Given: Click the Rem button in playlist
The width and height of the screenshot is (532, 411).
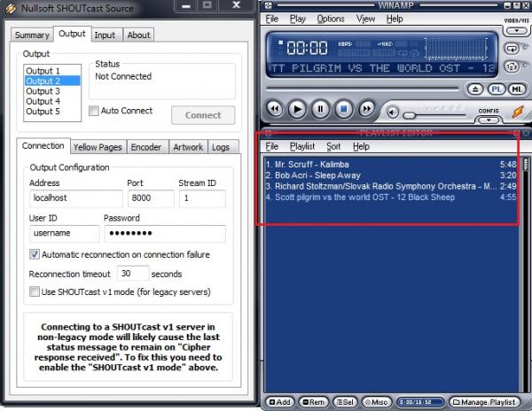Looking at the screenshot, I should [x=313, y=402].
